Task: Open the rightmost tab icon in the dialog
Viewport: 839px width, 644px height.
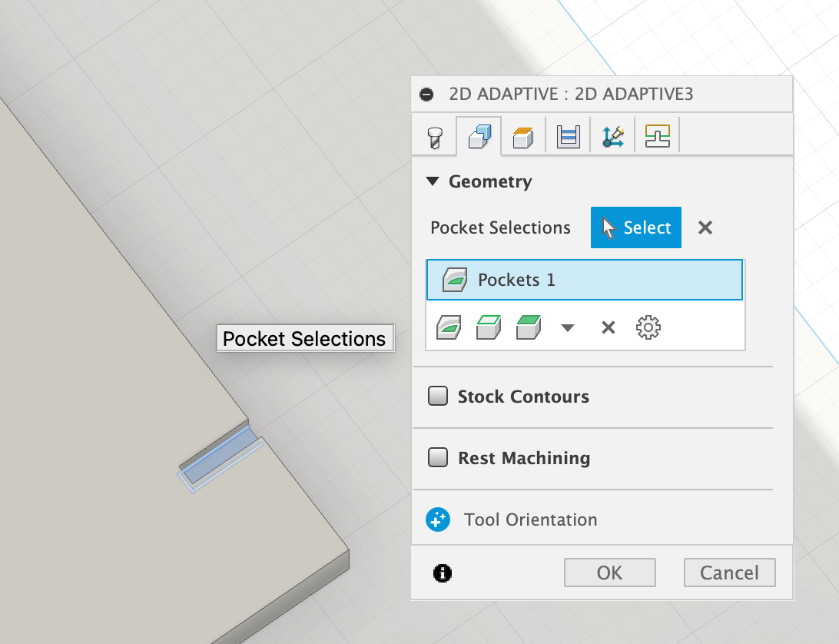Action: (657, 134)
